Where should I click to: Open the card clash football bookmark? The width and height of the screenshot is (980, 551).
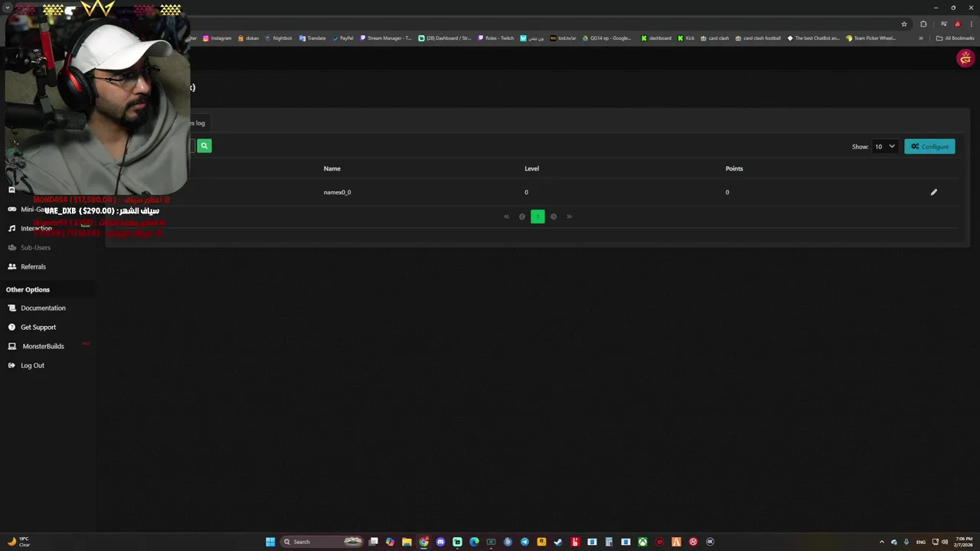pos(758,38)
